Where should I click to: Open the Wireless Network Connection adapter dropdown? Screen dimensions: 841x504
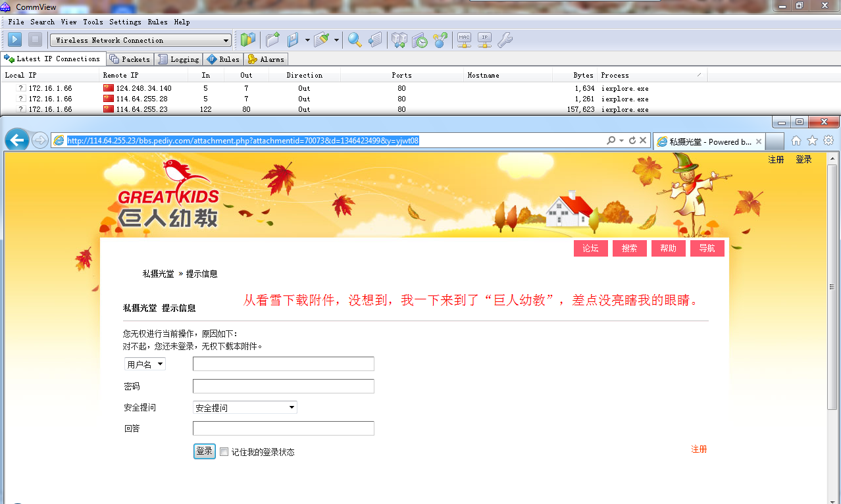[x=141, y=40]
